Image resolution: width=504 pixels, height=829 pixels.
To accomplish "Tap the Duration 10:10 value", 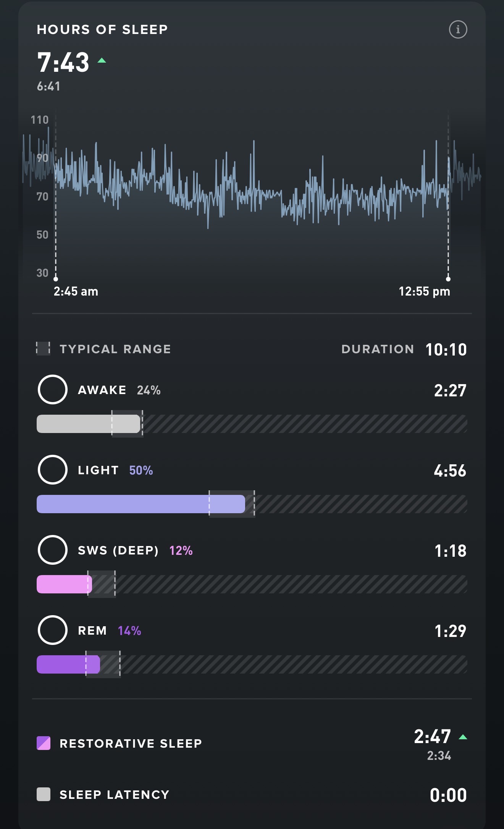I will (x=446, y=349).
